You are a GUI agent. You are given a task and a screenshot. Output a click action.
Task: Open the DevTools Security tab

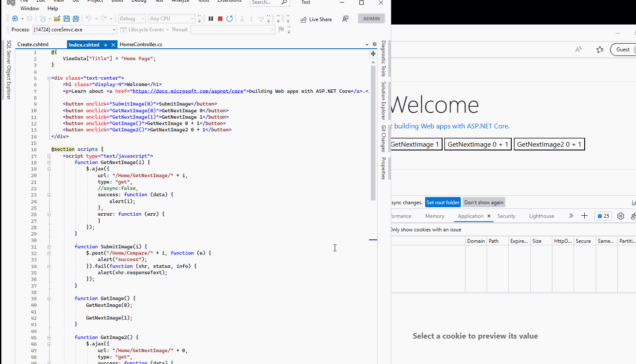coord(506,216)
